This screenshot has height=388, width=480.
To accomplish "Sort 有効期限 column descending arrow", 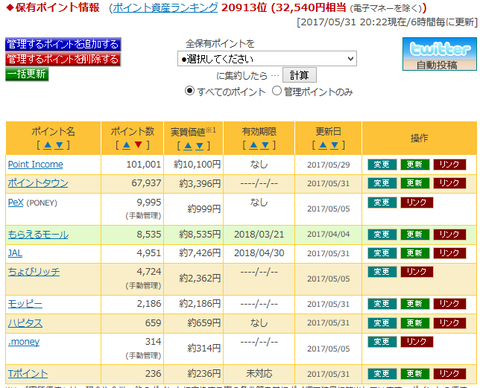I will point(265,145).
